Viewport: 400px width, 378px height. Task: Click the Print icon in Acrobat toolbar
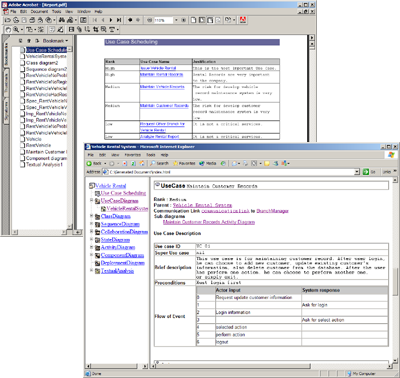tap(32, 20)
